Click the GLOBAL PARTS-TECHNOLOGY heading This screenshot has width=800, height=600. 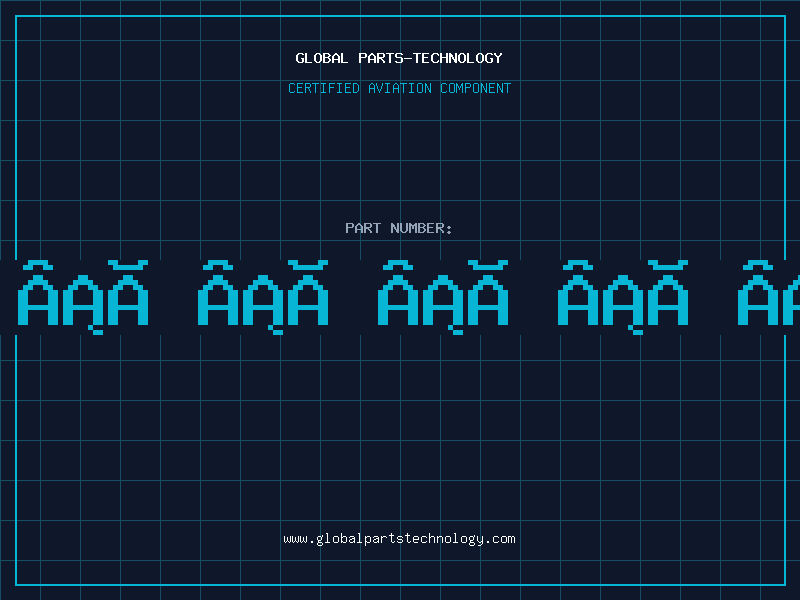(x=399, y=58)
